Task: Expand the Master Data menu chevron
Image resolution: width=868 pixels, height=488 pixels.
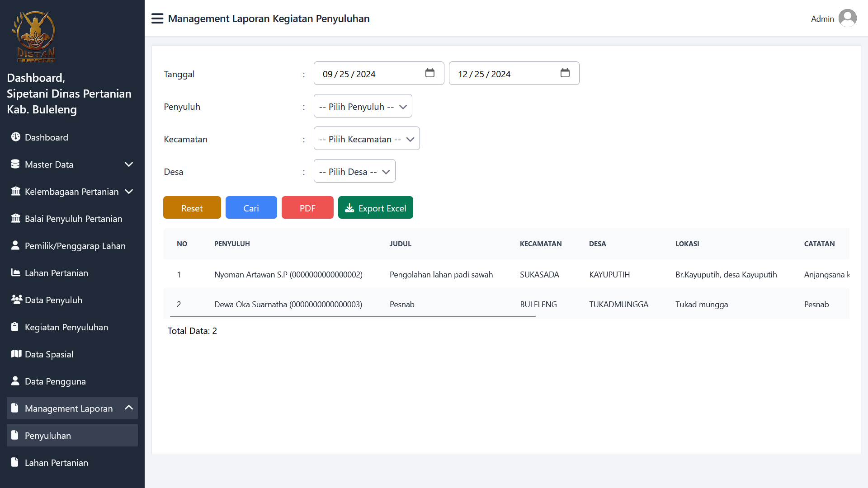Action: pyautogui.click(x=128, y=164)
